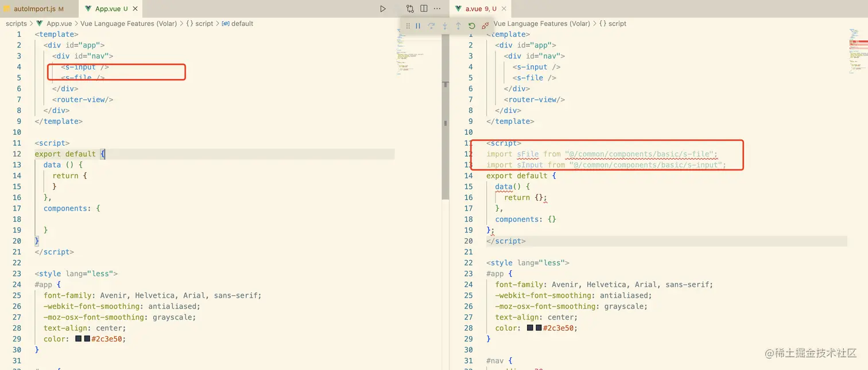Click '-webkit-font-smoothing' line in left editor
The height and width of the screenshot is (370, 868).
(122, 306)
